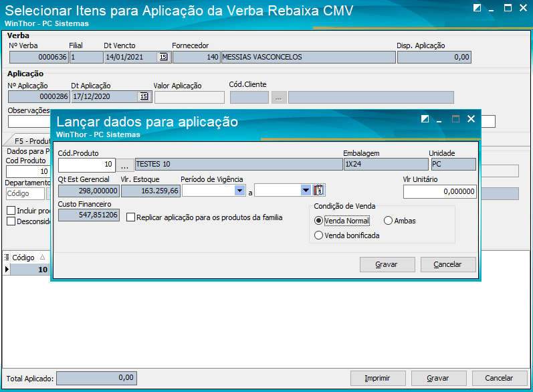Minimize the Lançar dados para aplicação dialog
Viewport: 533px width, 392px height.
[439, 120]
